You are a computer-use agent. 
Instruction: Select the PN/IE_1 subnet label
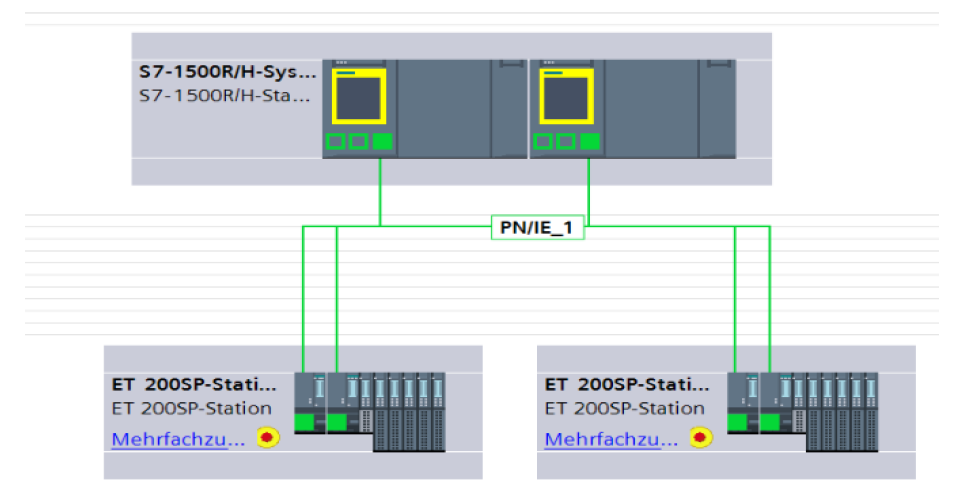537,227
